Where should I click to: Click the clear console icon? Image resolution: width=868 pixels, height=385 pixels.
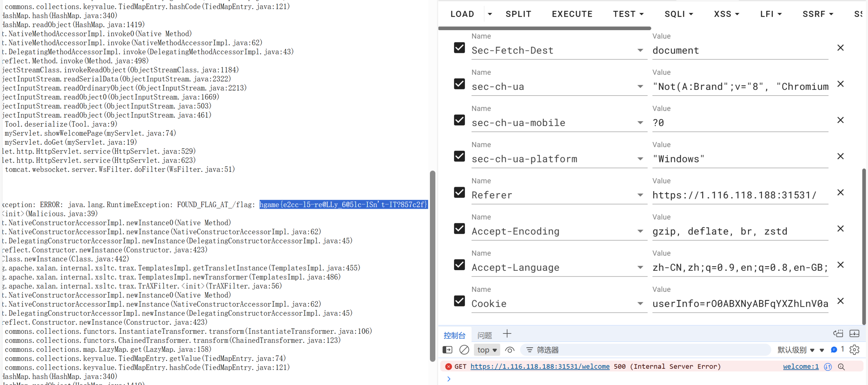(464, 350)
